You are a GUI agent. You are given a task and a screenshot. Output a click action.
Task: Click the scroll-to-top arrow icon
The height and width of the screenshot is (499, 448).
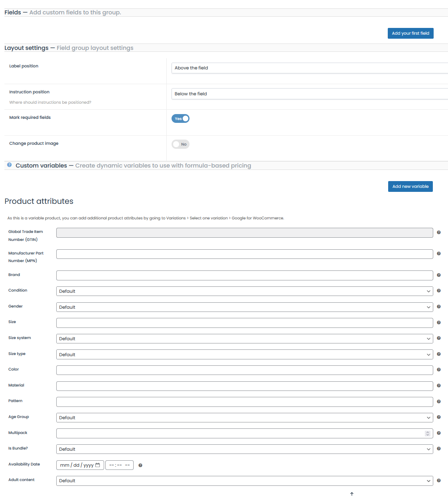click(352, 494)
